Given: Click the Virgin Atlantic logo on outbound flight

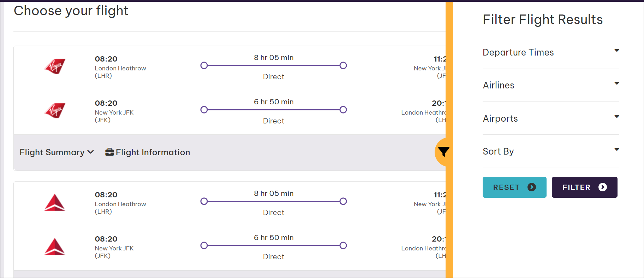Looking at the screenshot, I should click(x=55, y=66).
